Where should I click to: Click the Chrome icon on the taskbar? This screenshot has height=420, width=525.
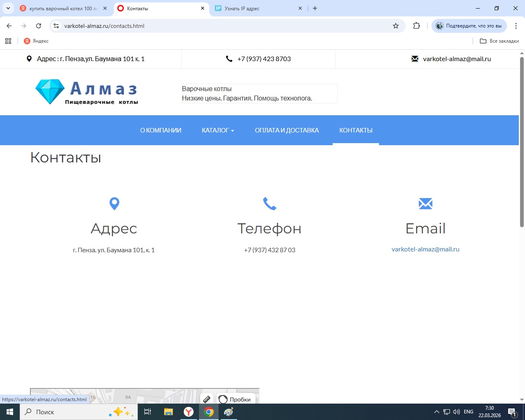coord(209,412)
